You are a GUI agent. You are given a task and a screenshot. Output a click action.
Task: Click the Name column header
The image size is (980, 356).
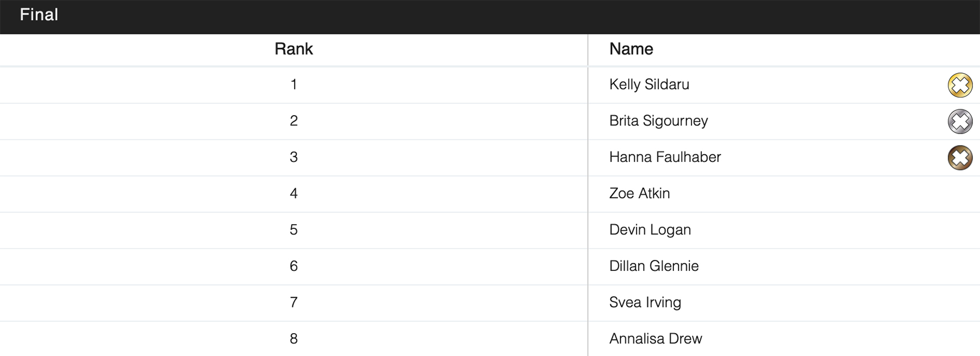tap(631, 49)
